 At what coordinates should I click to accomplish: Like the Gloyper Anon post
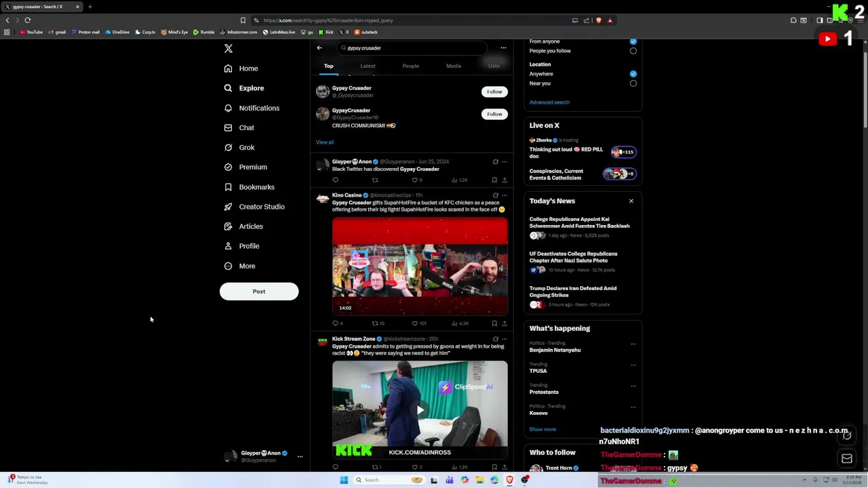pos(415,180)
